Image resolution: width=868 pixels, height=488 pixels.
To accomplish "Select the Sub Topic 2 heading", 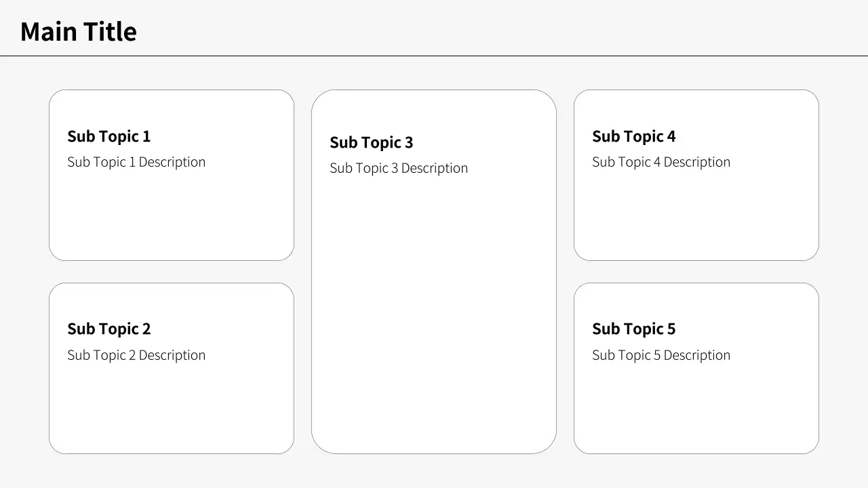I will pos(108,329).
